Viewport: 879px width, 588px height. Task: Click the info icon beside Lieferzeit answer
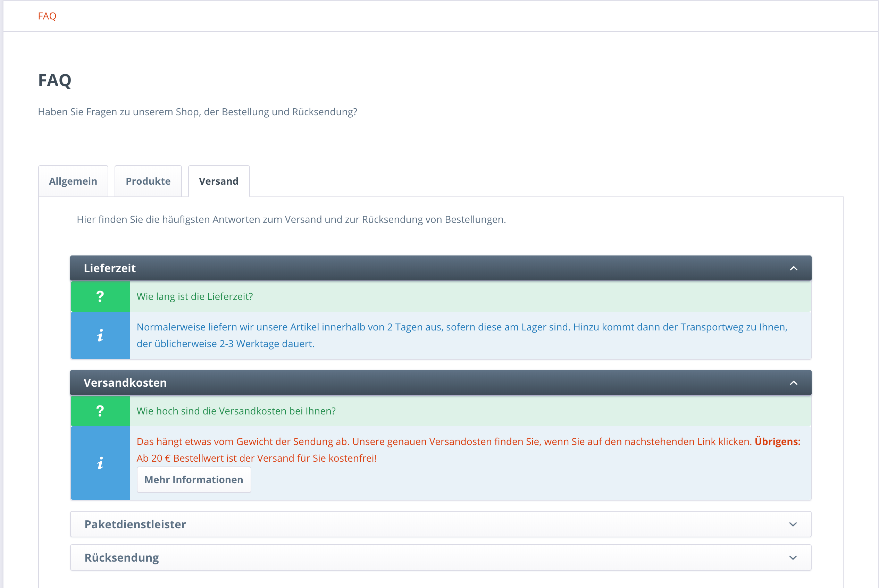100,335
